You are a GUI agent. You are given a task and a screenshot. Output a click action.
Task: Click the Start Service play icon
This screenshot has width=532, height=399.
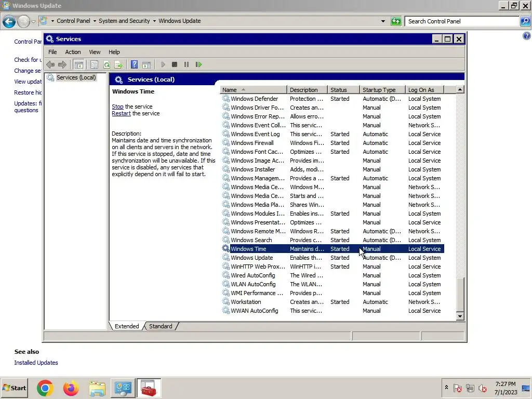coord(163,64)
